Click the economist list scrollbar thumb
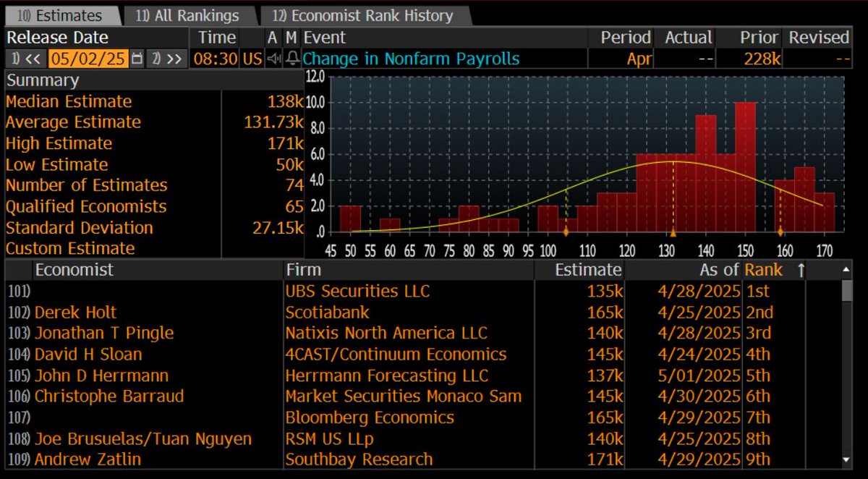Image resolution: width=868 pixels, height=479 pixels. tap(847, 290)
